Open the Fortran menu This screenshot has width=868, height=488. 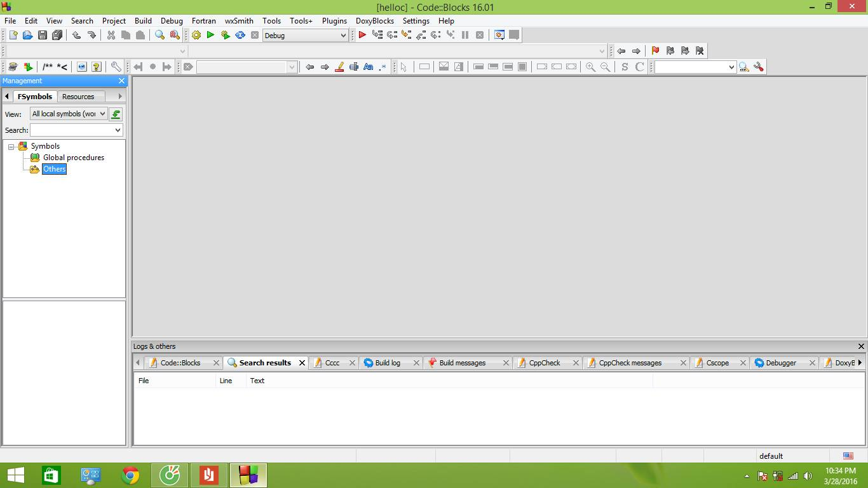(204, 20)
